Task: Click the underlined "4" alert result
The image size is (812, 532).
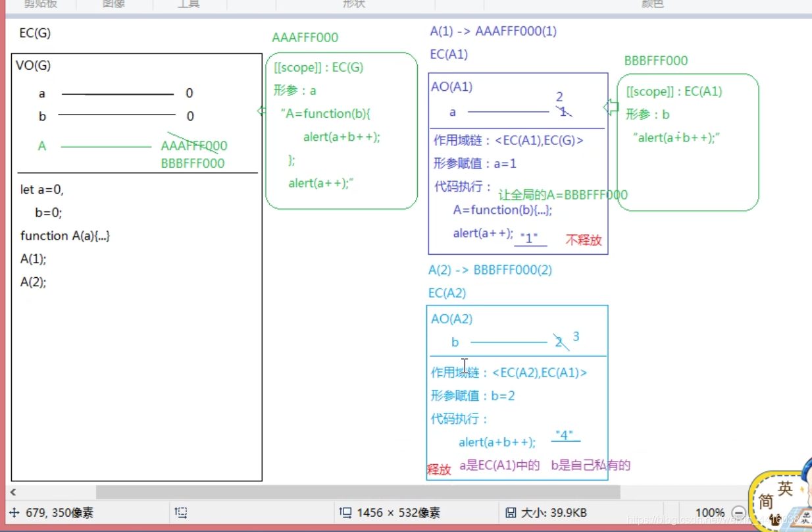Action: [x=565, y=436]
